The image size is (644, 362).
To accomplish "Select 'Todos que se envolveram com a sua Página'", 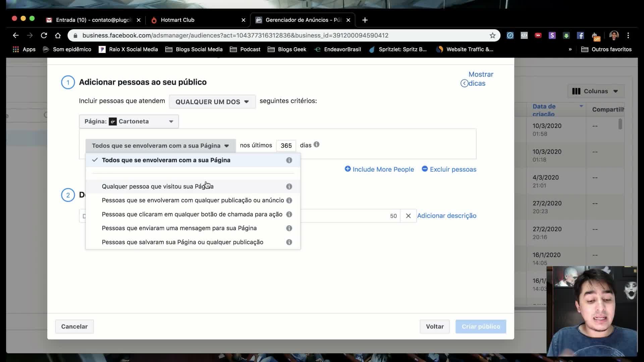I will pos(193,160).
